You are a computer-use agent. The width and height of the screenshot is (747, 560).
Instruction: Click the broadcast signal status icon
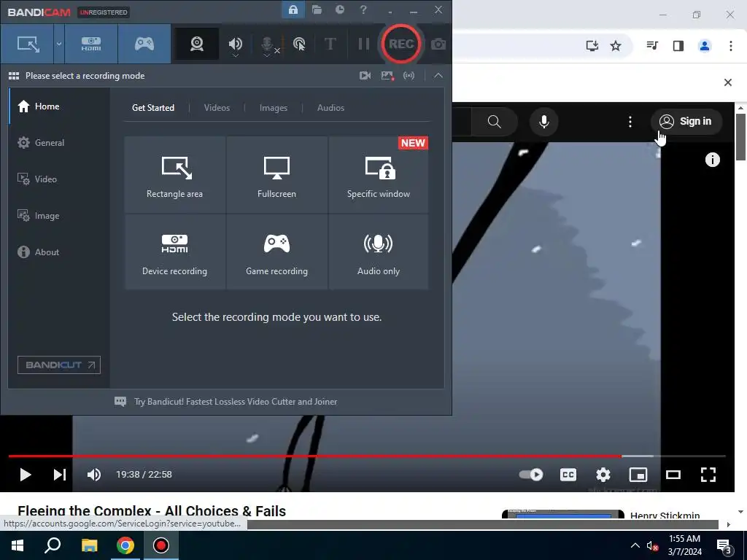click(x=409, y=76)
